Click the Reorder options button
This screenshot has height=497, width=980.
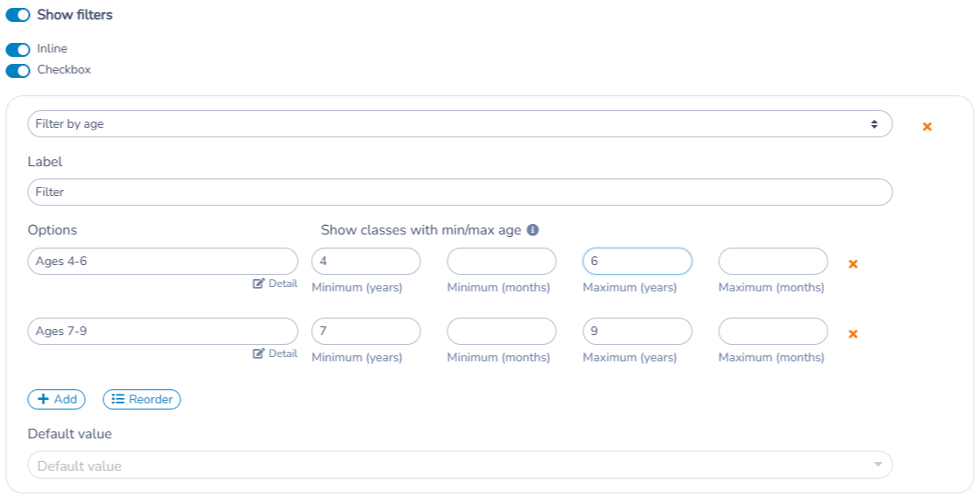(x=142, y=400)
